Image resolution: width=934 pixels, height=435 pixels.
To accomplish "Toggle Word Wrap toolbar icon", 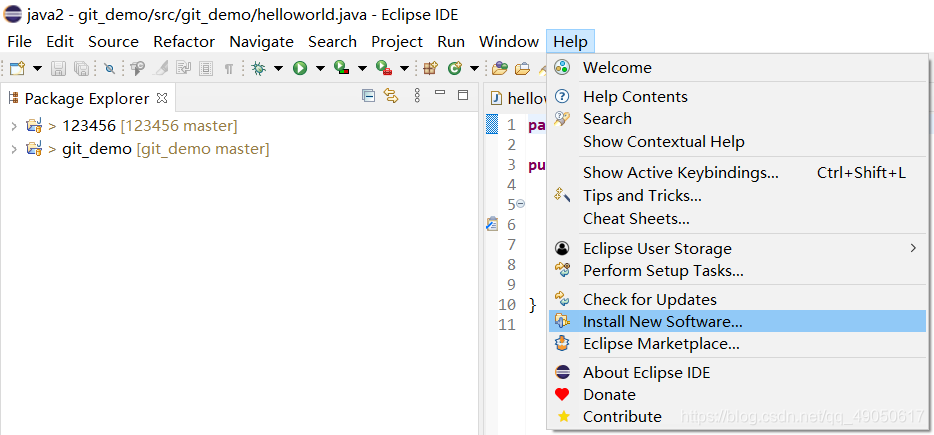I will point(183,69).
